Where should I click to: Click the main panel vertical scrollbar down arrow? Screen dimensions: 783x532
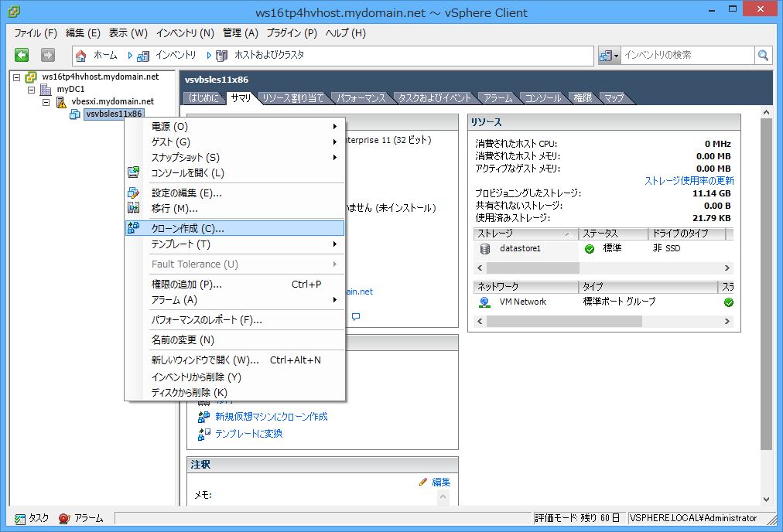click(x=766, y=499)
